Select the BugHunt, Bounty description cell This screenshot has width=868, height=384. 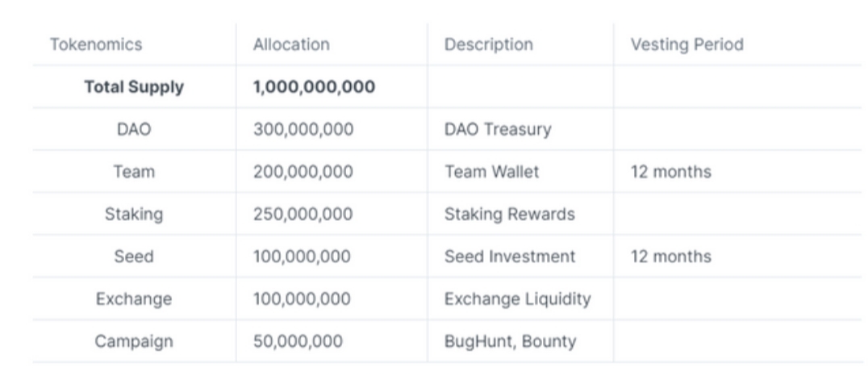[x=510, y=341]
